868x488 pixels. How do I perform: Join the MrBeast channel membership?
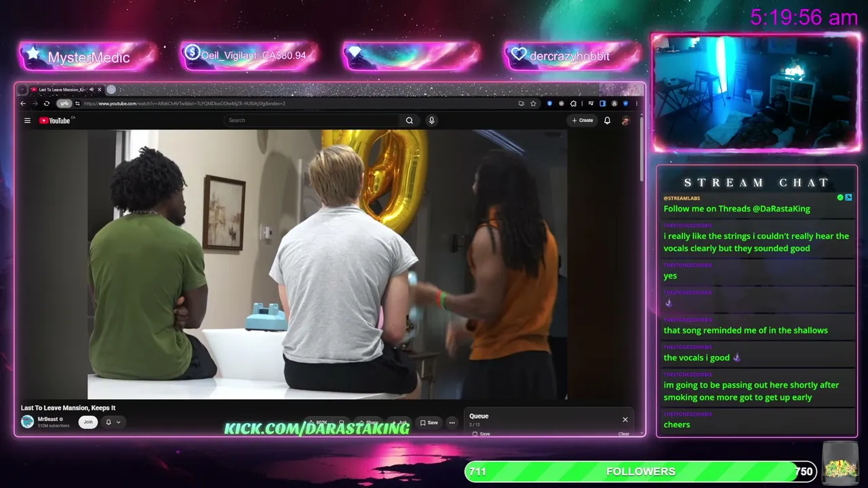pos(87,422)
